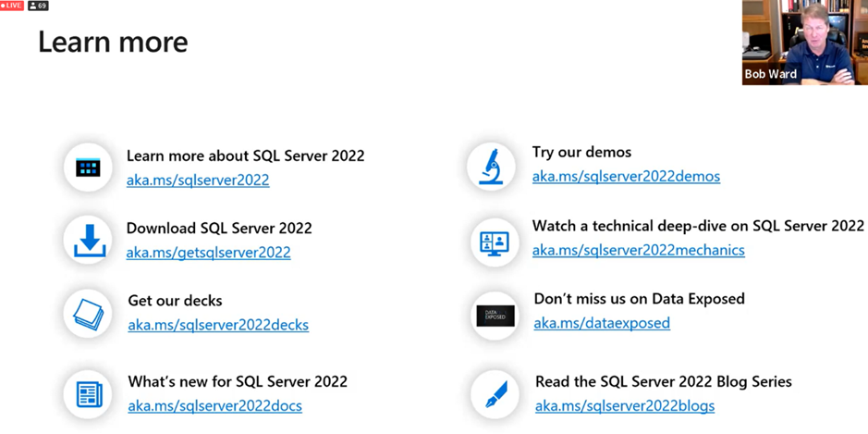
Task: Click 'Get our decks' heading
Action: pyautogui.click(x=175, y=301)
